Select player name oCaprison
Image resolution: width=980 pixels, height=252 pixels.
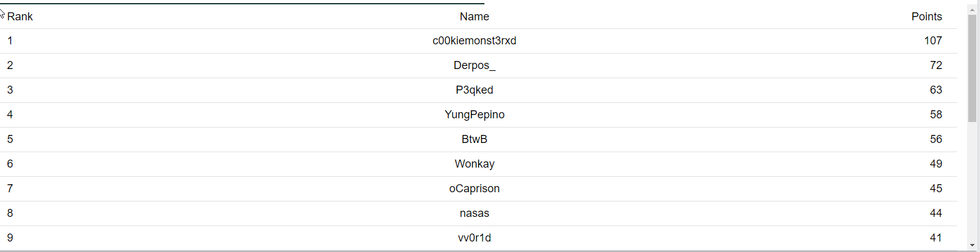pos(474,189)
